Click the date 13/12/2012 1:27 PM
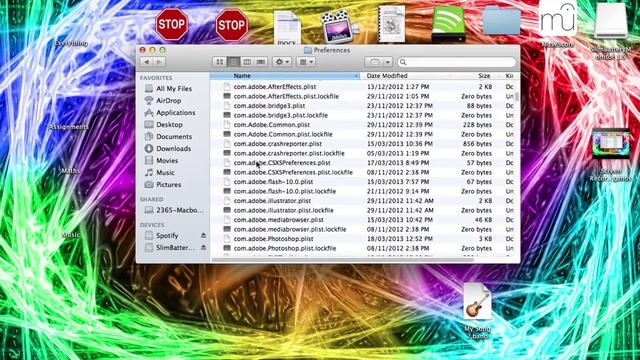The height and width of the screenshot is (360, 640). (x=398, y=87)
